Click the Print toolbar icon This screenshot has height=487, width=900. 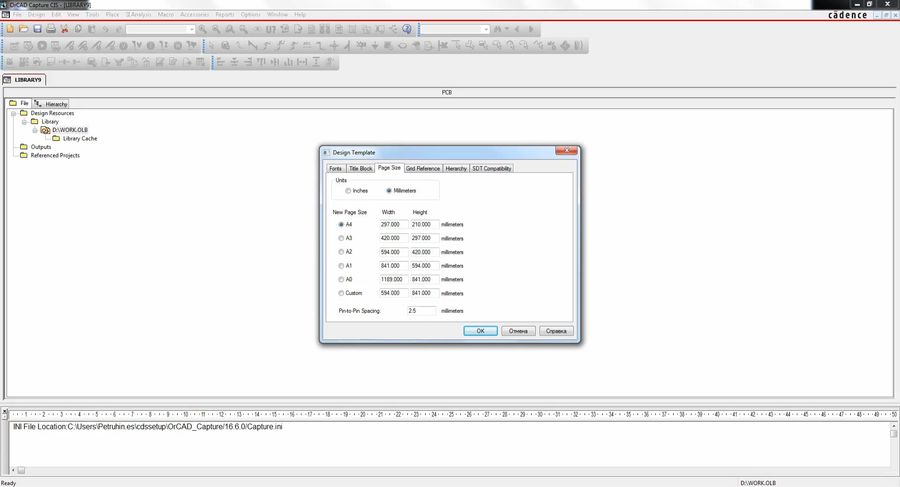51,29
